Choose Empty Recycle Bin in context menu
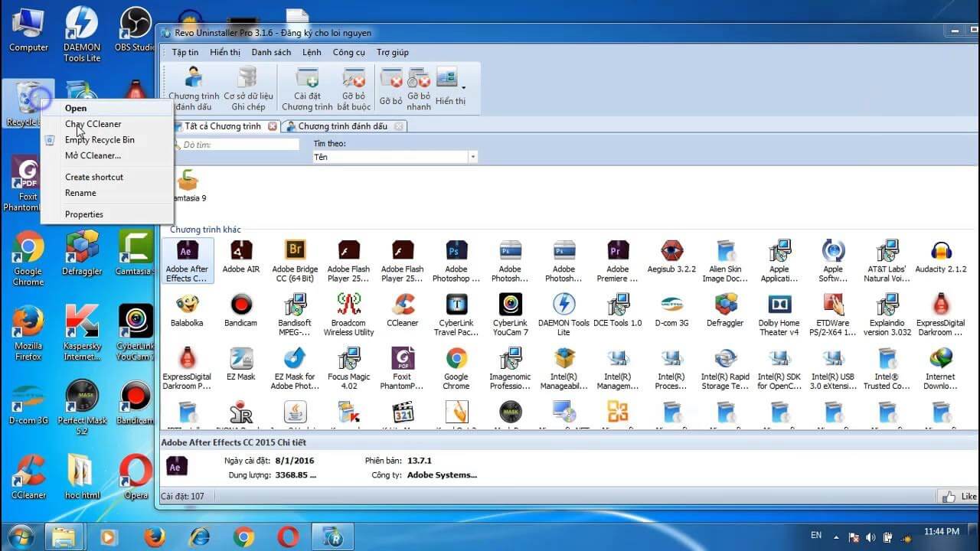The image size is (980, 551). [x=106, y=140]
